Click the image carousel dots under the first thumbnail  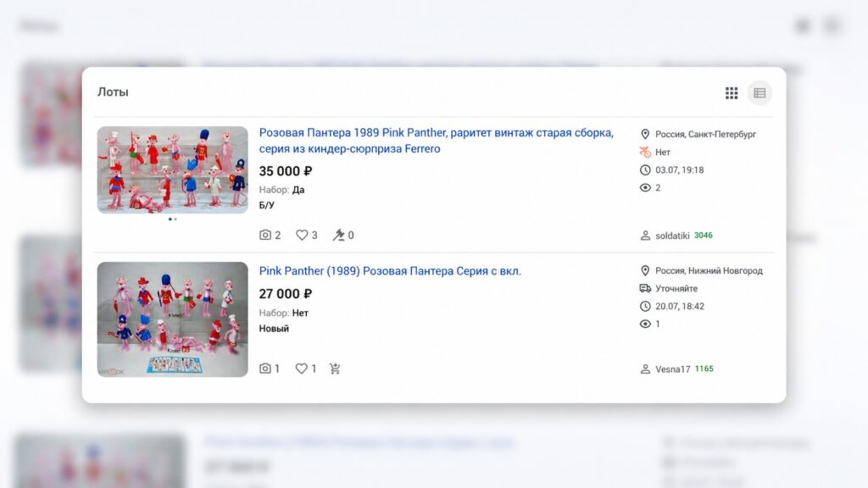(173, 219)
